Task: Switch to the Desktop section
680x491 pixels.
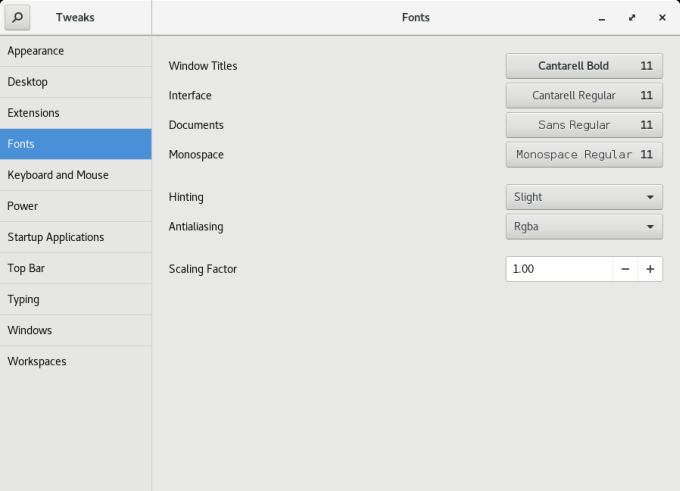Action: (76, 82)
